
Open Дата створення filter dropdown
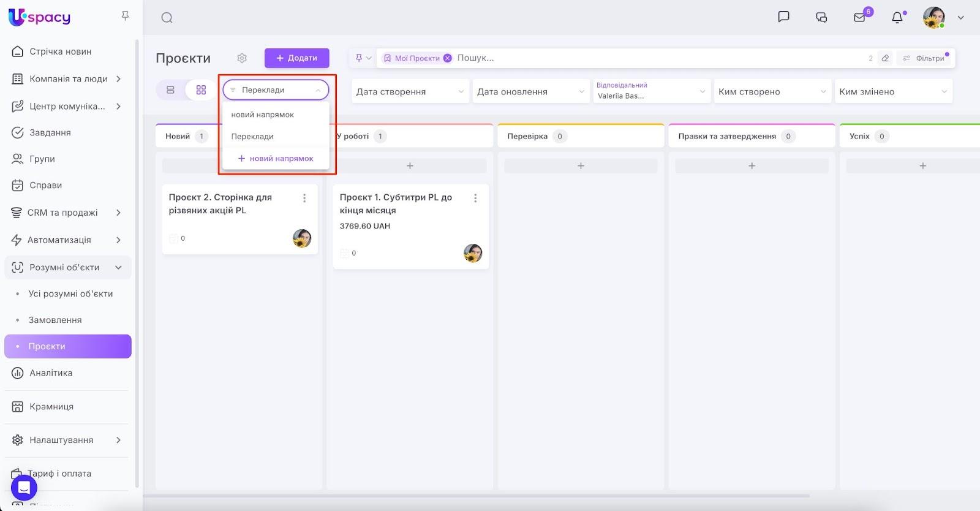click(x=410, y=91)
